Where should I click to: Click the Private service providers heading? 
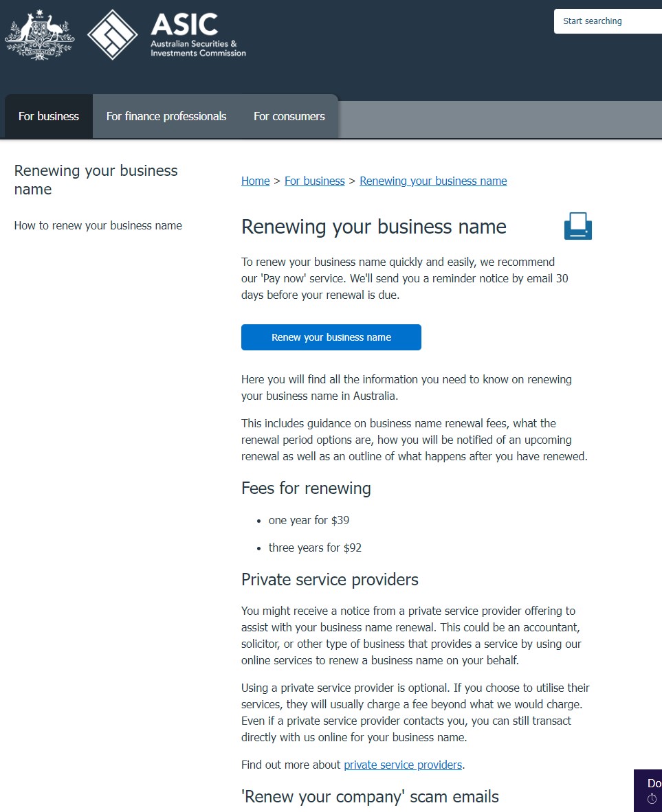pos(330,580)
